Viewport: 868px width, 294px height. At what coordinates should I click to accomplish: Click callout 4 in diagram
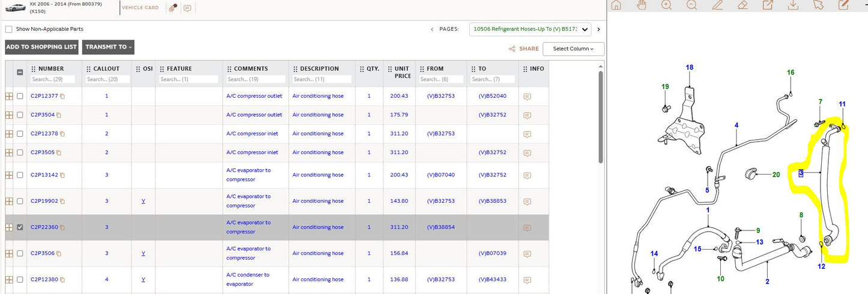tap(736, 125)
